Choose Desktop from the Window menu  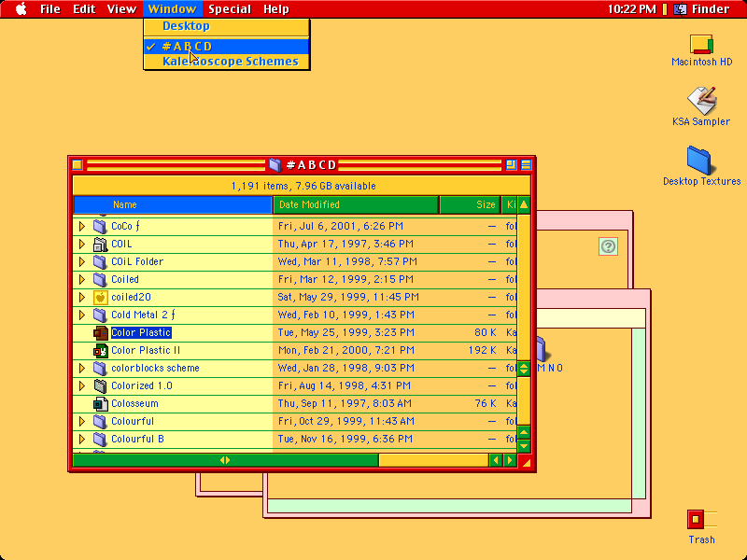click(x=227, y=26)
